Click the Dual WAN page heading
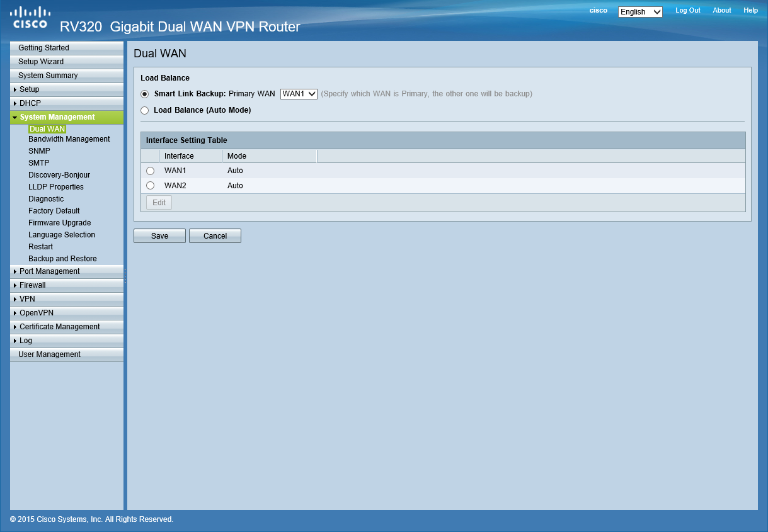The image size is (768, 532). point(160,54)
